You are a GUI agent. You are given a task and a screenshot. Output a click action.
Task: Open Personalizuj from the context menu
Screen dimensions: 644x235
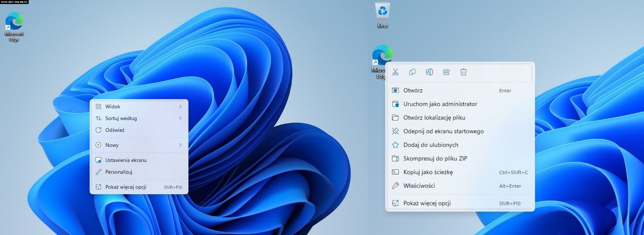[119, 172]
